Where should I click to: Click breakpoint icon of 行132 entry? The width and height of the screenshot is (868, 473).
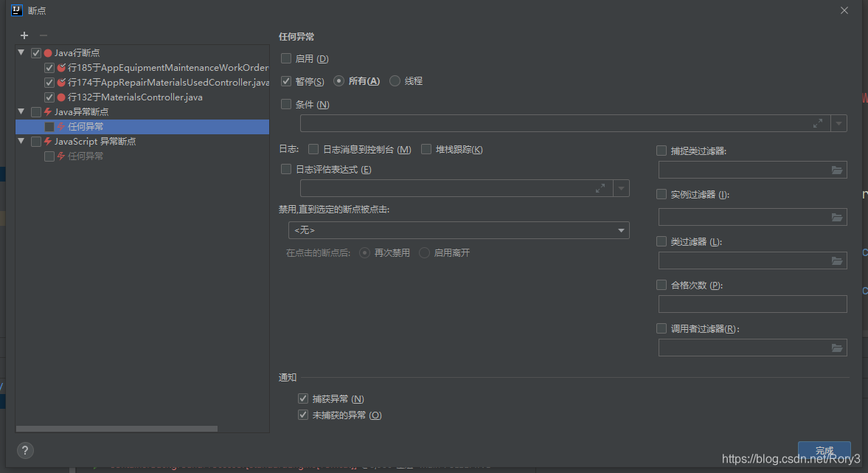[x=61, y=97]
